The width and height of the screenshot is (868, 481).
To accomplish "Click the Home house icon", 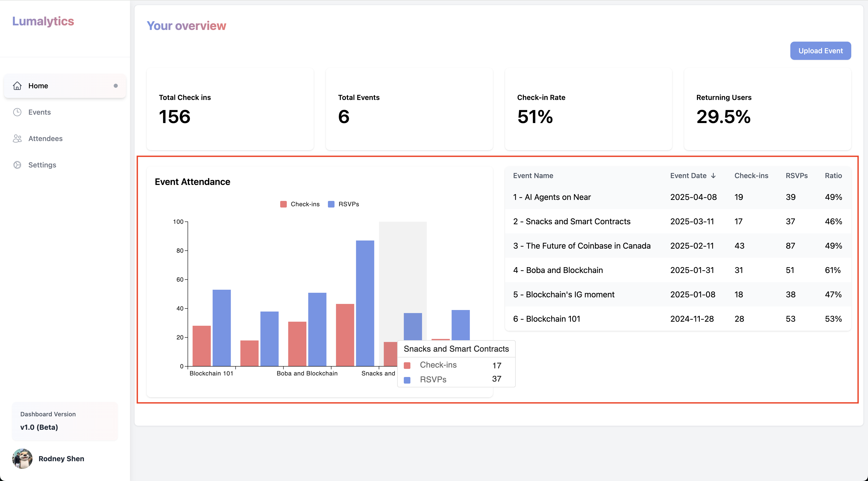I will (17, 86).
